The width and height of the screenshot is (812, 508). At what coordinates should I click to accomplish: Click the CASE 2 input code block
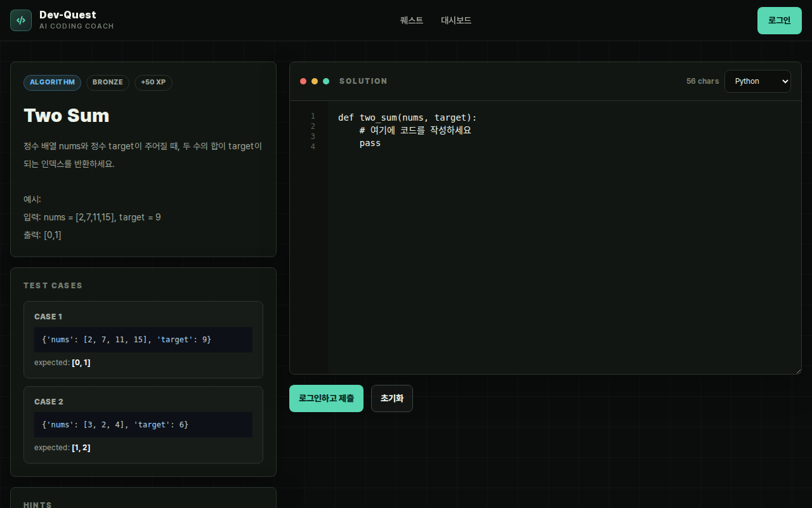pos(143,425)
